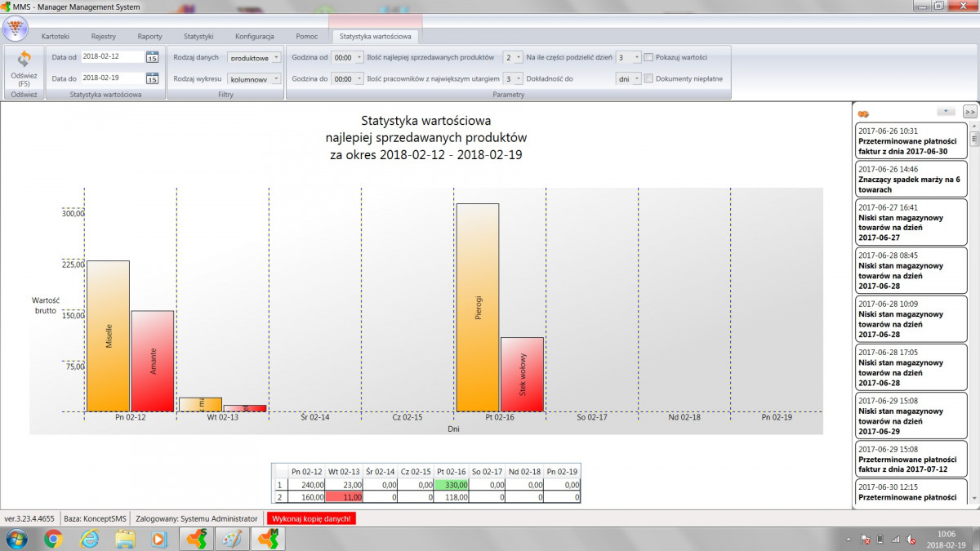Click the orange Pierogi bar in chart

point(477,295)
